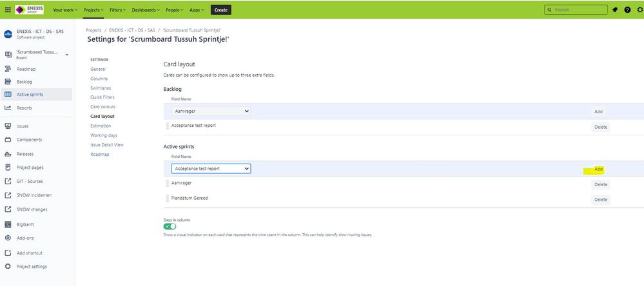Open the Filters dropdown menu

pyautogui.click(x=117, y=10)
